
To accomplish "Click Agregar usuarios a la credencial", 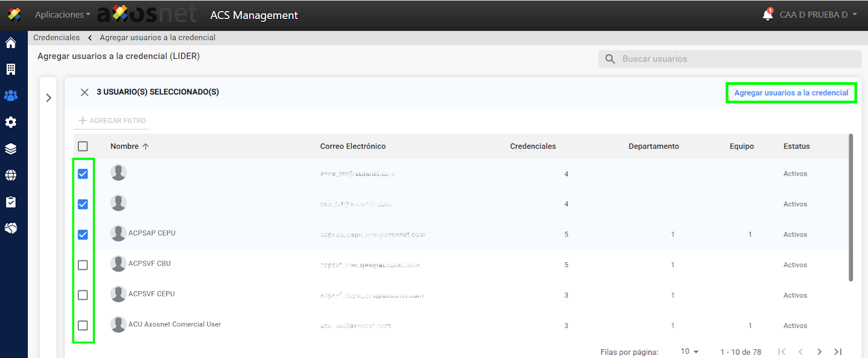I will (791, 93).
